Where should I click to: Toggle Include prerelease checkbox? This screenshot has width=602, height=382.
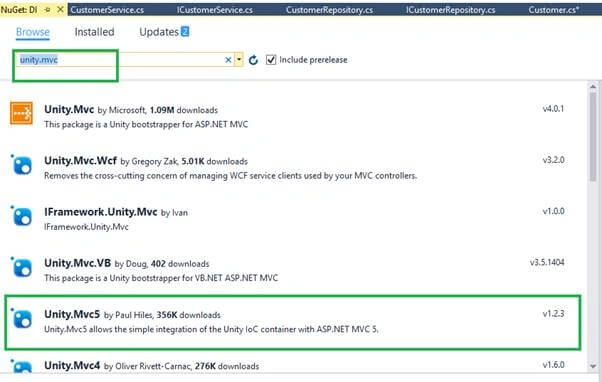271,60
